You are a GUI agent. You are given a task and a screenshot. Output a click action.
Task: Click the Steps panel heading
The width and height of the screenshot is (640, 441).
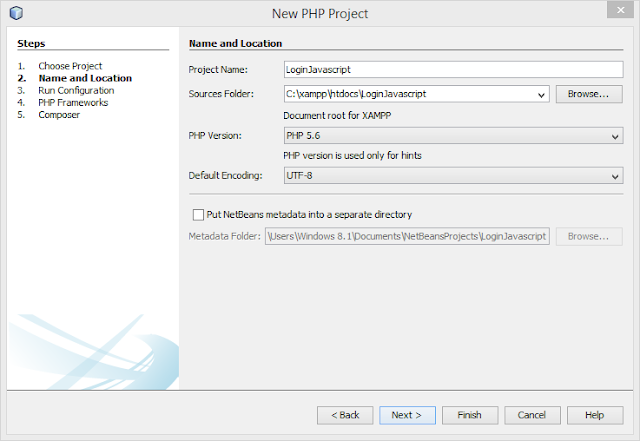pos(31,44)
